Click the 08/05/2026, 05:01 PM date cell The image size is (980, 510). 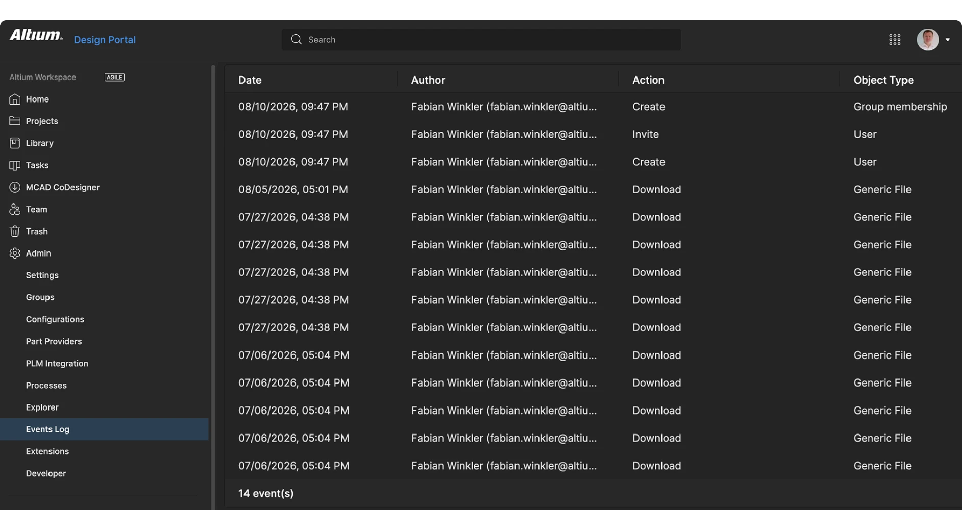[x=293, y=190]
